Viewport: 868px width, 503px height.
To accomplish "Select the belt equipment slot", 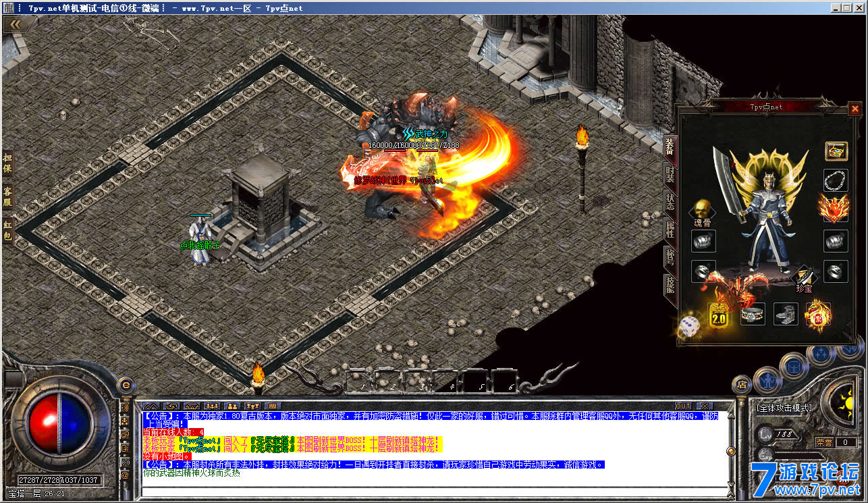I will click(753, 314).
